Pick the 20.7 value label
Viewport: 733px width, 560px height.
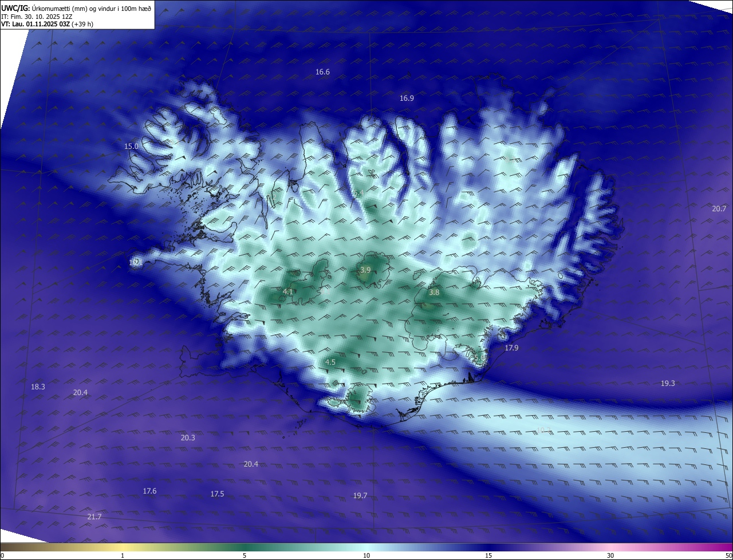(719, 209)
